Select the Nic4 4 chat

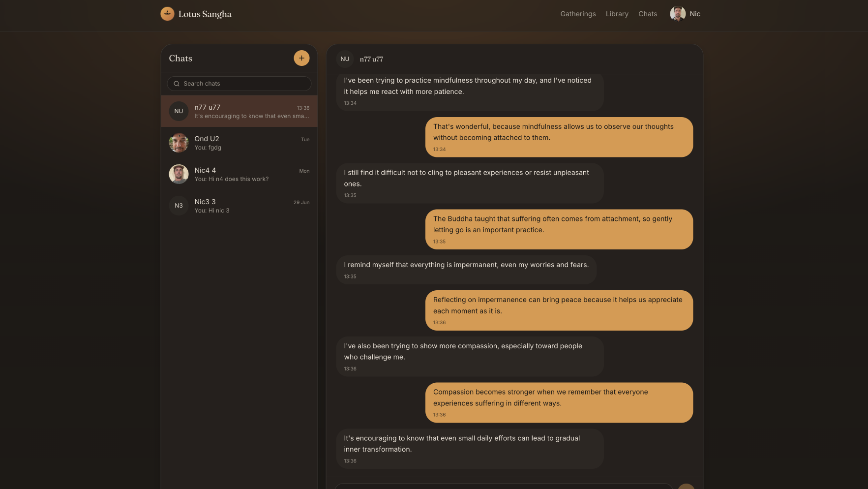point(239,174)
